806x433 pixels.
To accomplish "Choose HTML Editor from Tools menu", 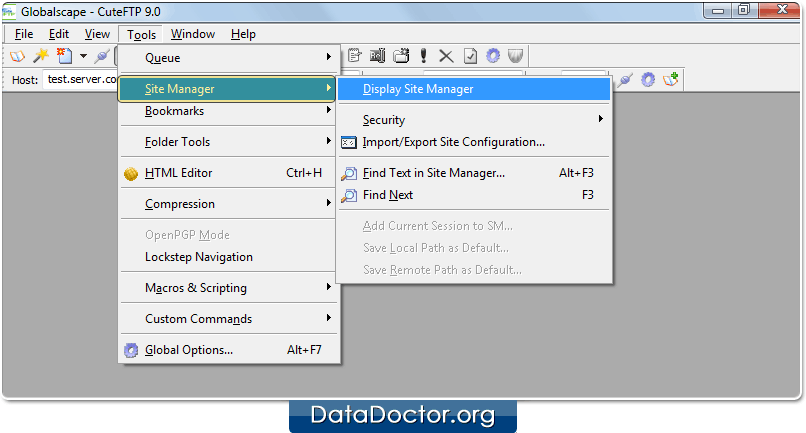I will click(229, 173).
